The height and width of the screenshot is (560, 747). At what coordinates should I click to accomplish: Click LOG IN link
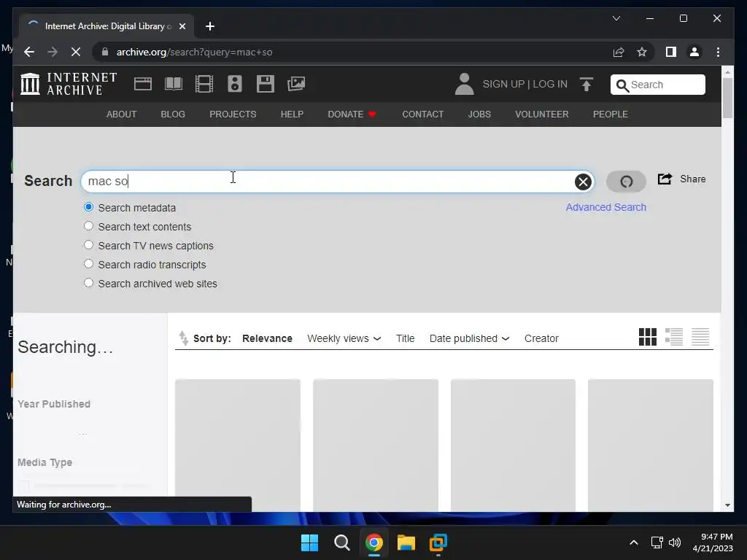pyautogui.click(x=550, y=85)
